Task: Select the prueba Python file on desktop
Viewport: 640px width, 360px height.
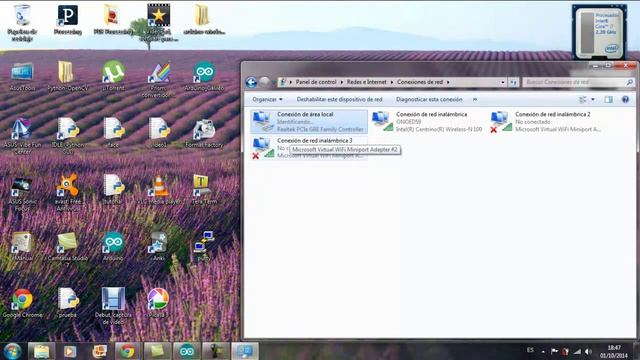Action: pyautogui.click(x=68, y=303)
